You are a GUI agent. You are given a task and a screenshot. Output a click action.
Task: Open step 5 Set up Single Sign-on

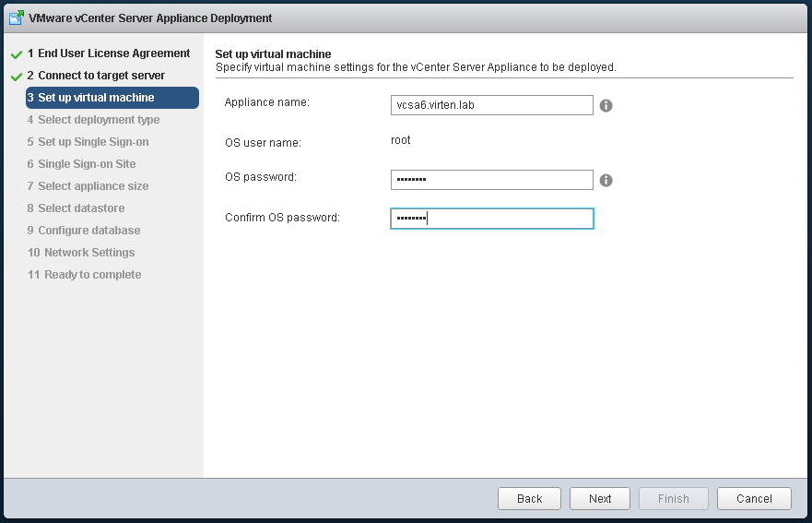pos(88,142)
